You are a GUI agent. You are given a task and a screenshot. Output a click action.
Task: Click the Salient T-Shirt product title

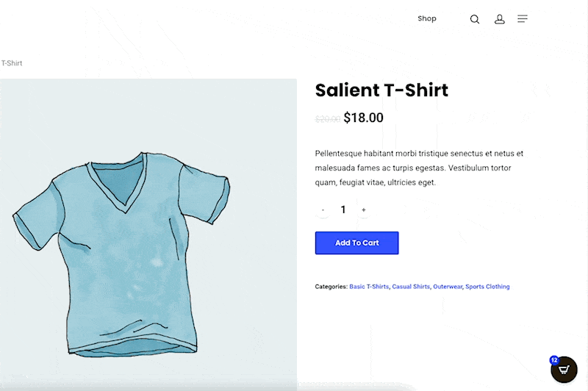point(381,90)
